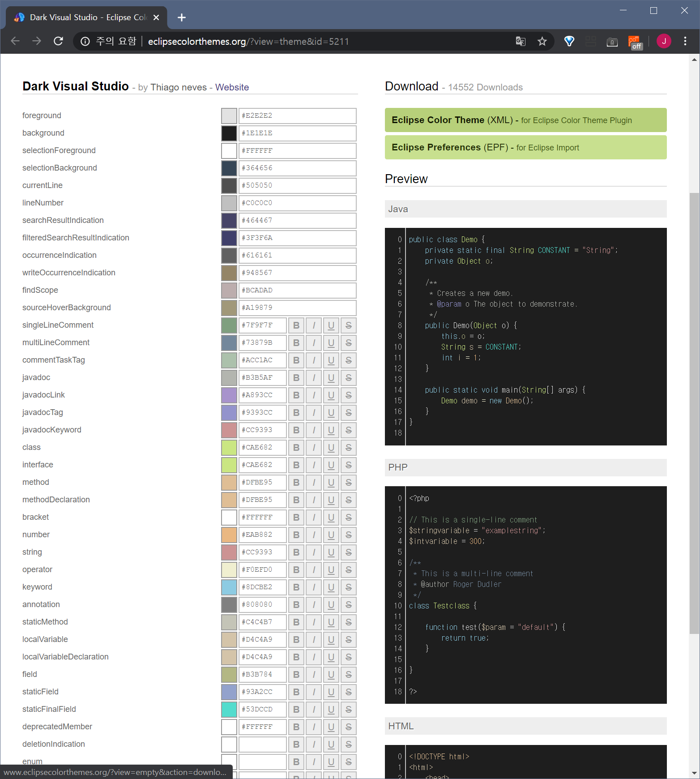
Task: Bookmark this page with the star icon
Action: click(x=542, y=41)
